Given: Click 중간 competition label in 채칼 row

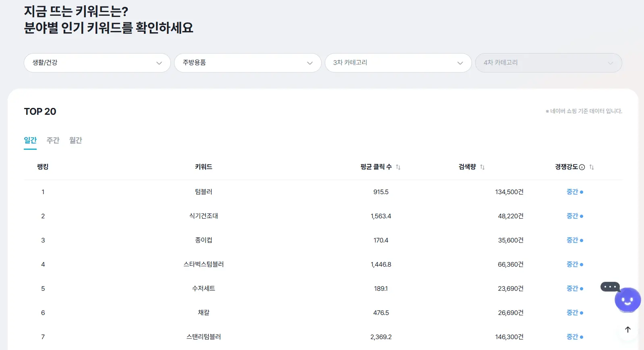Looking at the screenshot, I should 572,313.
